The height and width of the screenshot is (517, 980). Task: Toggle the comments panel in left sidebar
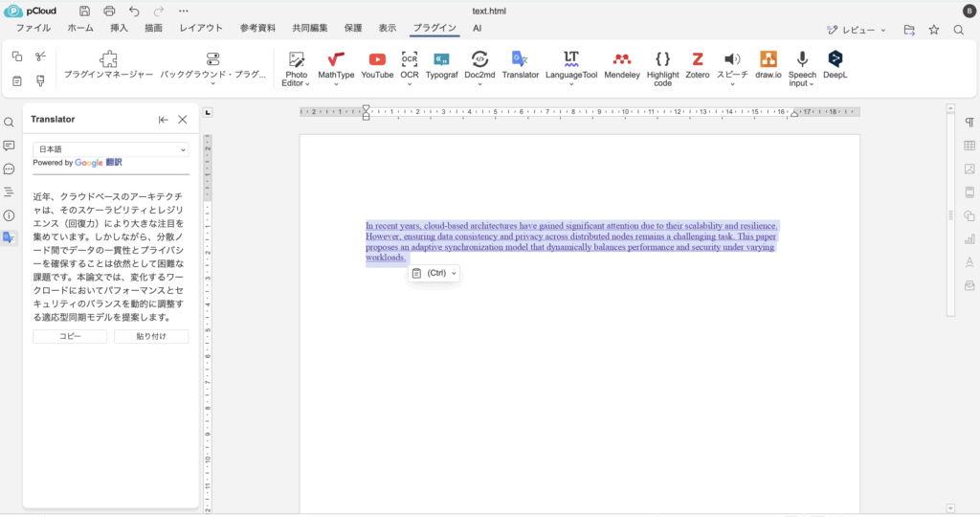9,146
